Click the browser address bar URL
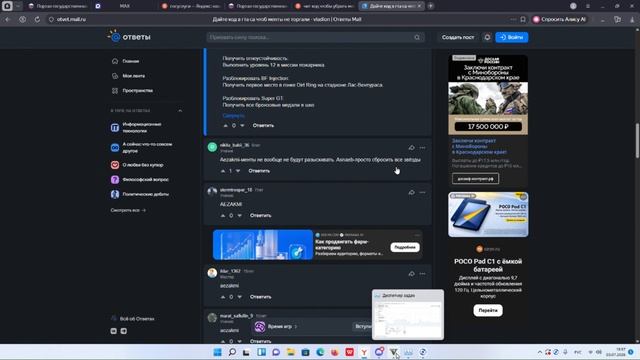640x360 pixels. click(71, 19)
